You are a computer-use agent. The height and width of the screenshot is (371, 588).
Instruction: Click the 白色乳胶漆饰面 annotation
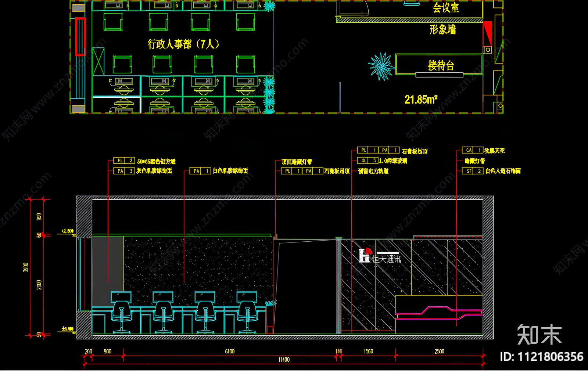tap(230, 171)
